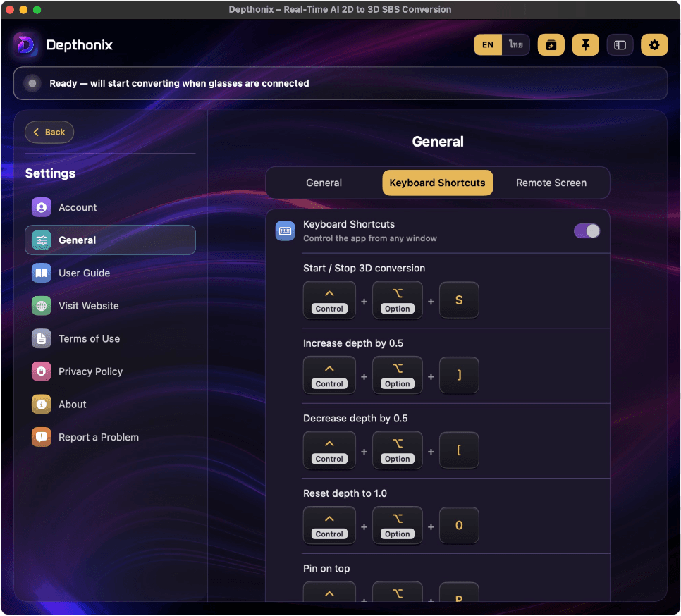This screenshot has height=616, width=681.
Task: Go back with the Back button
Action: coord(49,132)
